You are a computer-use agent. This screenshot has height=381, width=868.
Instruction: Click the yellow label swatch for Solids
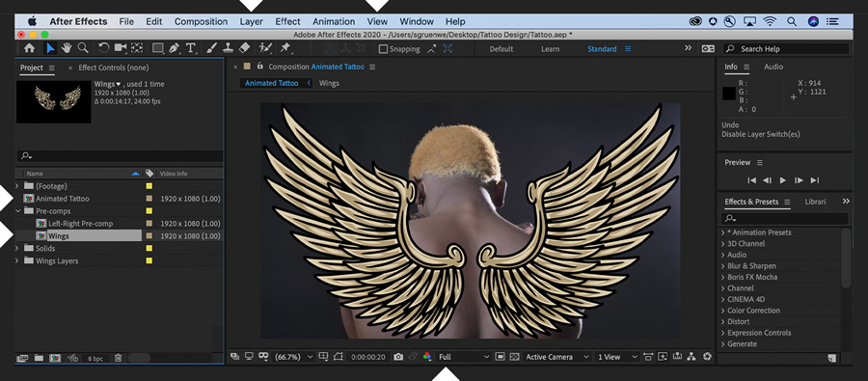click(149, 248)
